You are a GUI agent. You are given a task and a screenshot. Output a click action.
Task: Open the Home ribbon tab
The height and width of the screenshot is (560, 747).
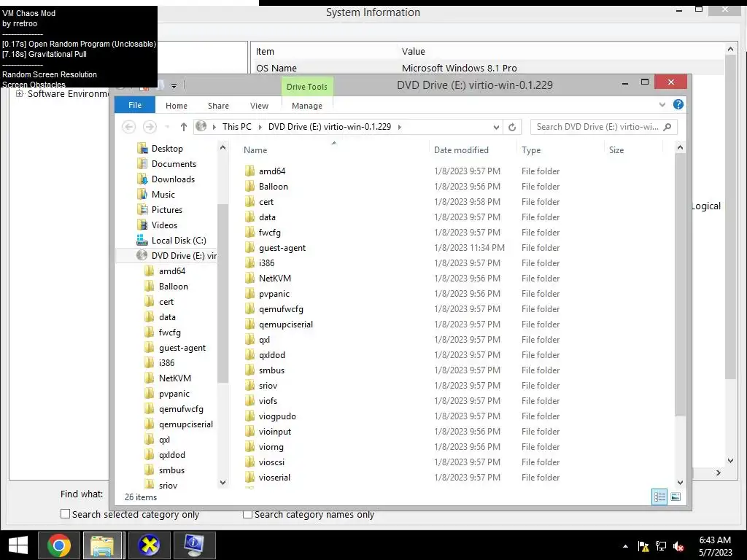177,106
